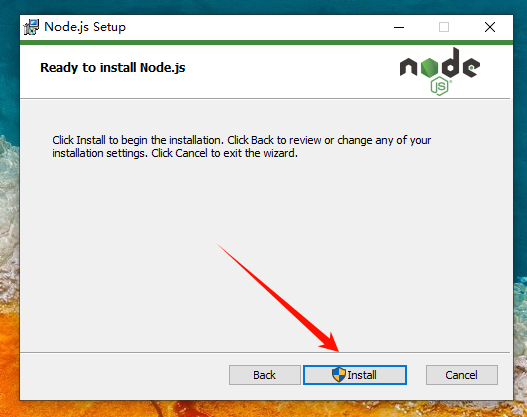Click the JS hexagon badge under logo
The width and height of the screenshot is (527, 417).
(440, 86)
